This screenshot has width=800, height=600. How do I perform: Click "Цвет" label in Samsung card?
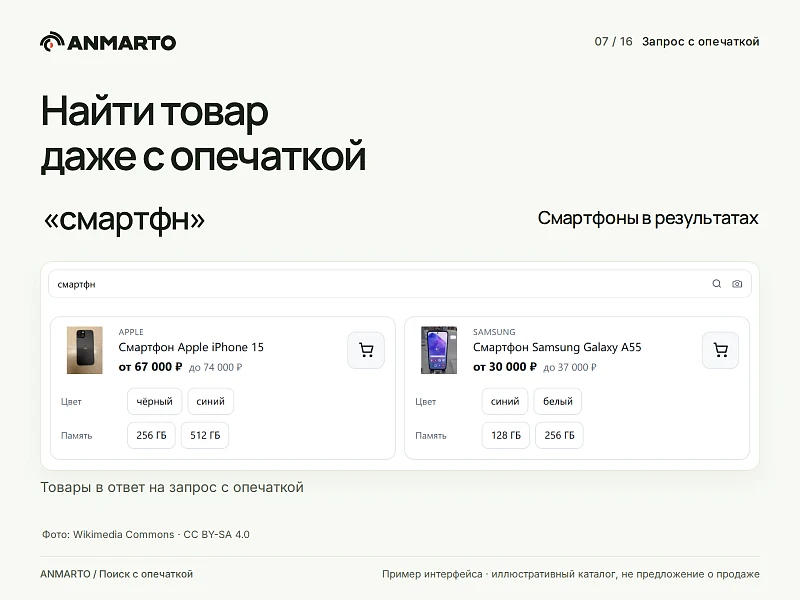[426, 402]
